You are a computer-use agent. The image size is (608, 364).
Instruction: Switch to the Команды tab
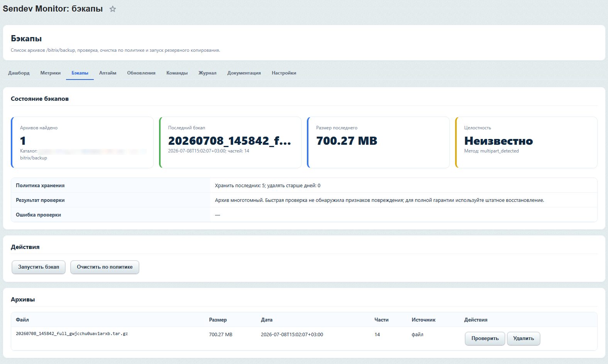(x=177, y=73)
